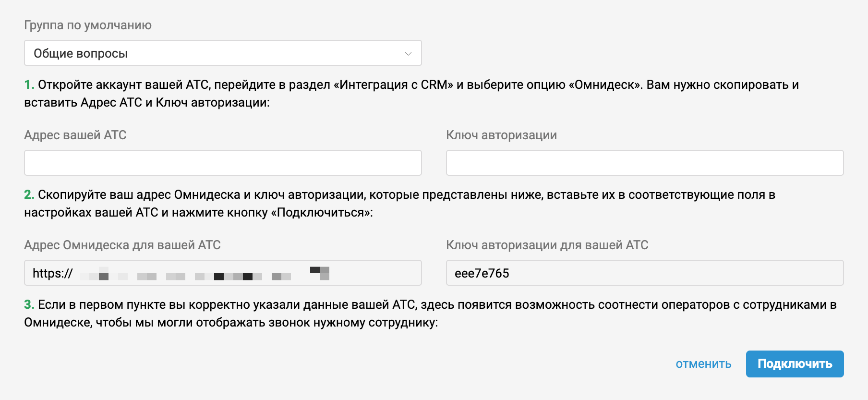This screenshot has width=868, height=400.
Task: Focus the "Адрес вашей АТС" input field
Action: 223,163
